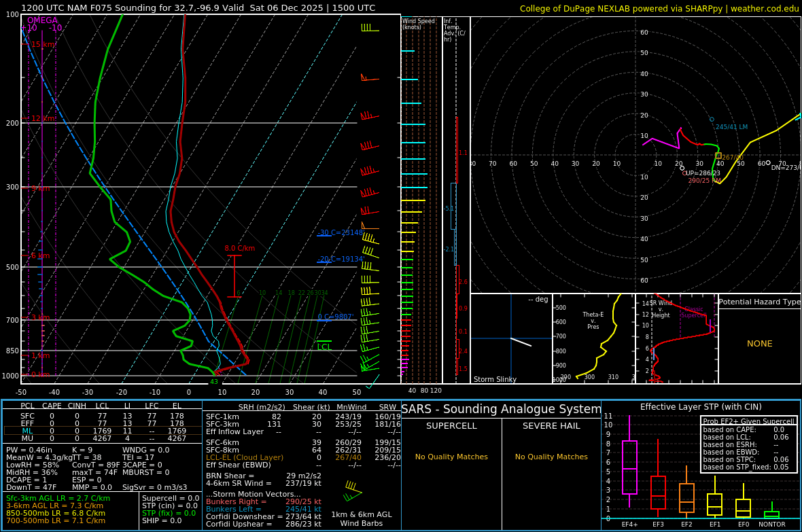Select the MU parcel row
Image resolution: width=802 pixels, height=532 pixels.
pyautogui.click(x=103, y=438)
